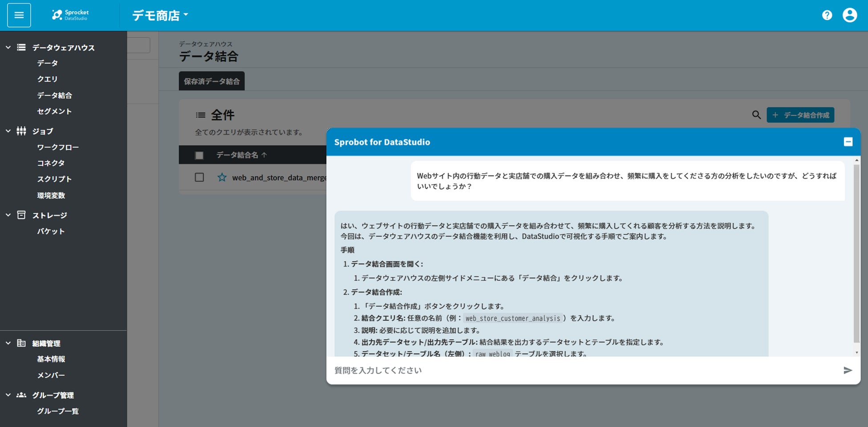Open the hamburger menu button
This screenshot has width=868, height=427.
(x=19, y=15)
